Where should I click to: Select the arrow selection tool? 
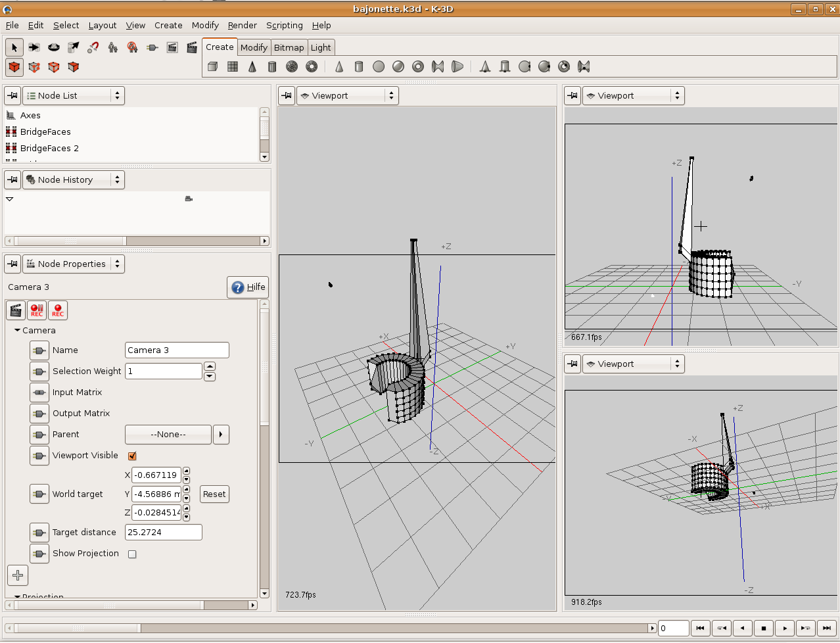pos(14,47)
